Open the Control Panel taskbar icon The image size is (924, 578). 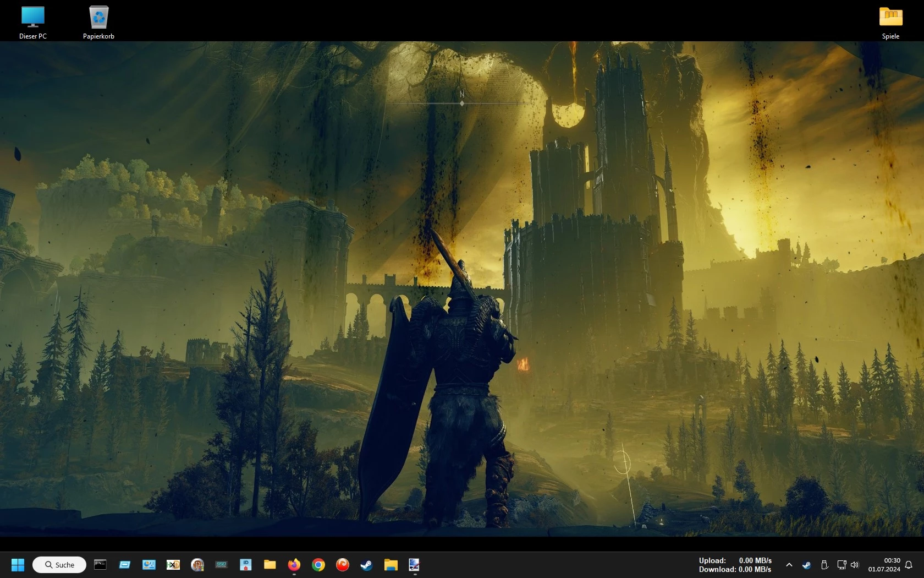click(x=148, y=565)
